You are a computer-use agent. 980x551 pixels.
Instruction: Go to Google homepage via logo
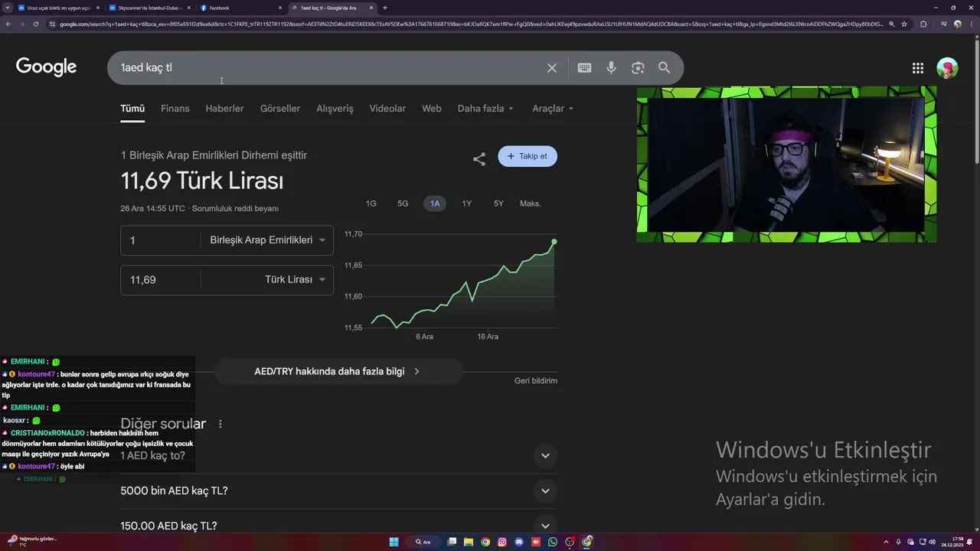coord(46,67)
